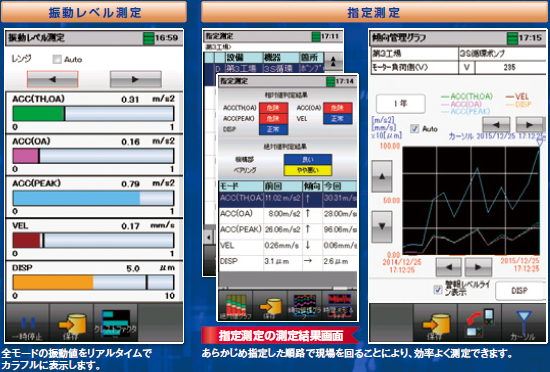This screenshot has width=550, height=372.
Task: Click the 3S循環ポンプ cell in trend screen
Action: [x=502, y=54]
